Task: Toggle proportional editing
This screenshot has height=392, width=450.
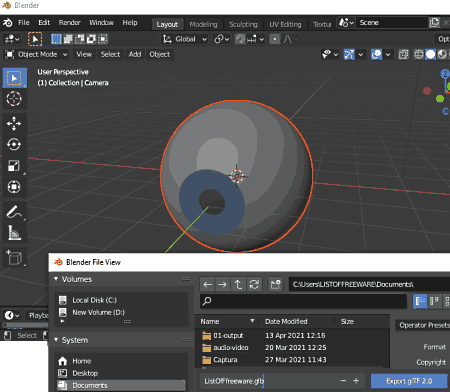Action: [x=275, y=39]
